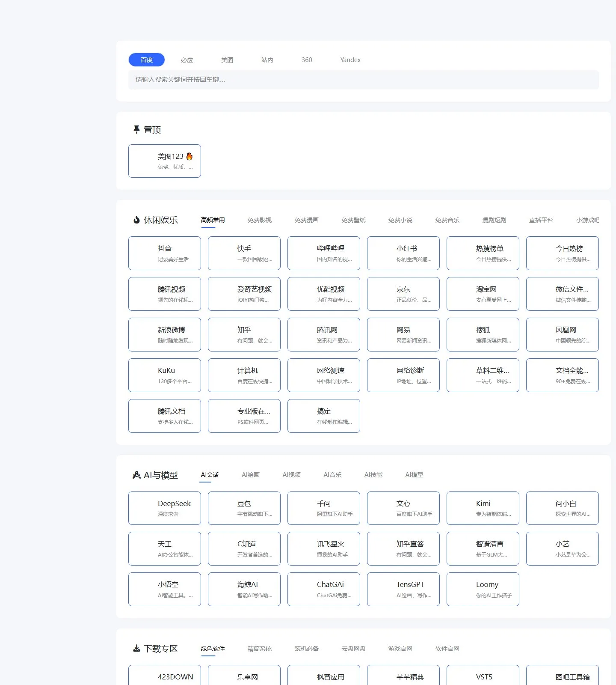Open the 豆包 AI card
This screenshot has height=685, width=616.
[244, 508]
